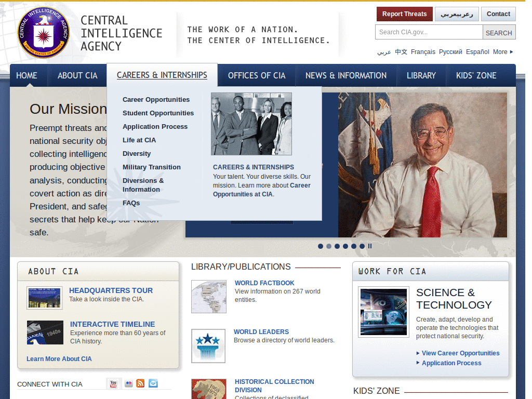This screenshot has height=399, width=532.
Task: Select Military Transition menu entry
Action: [x=151, y=167]
